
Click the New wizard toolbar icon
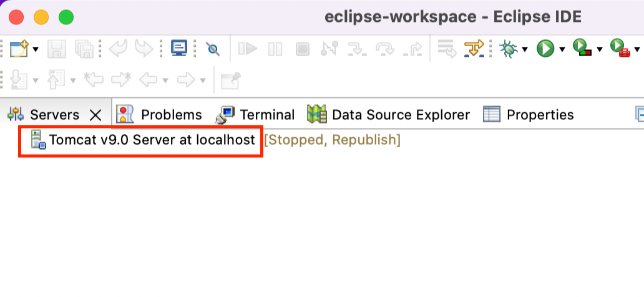point(19,49)
